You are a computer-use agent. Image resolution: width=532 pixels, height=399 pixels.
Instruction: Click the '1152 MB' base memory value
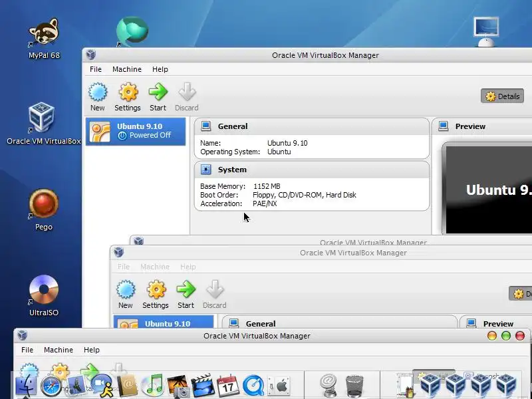[267, 186]
